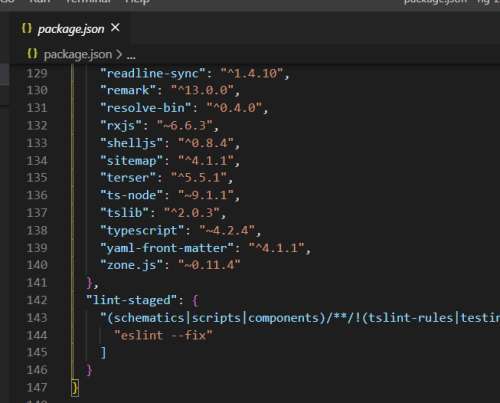Click the "yaml-front-matter" dependency key
The image size is (500, 403).
(168, 248)
